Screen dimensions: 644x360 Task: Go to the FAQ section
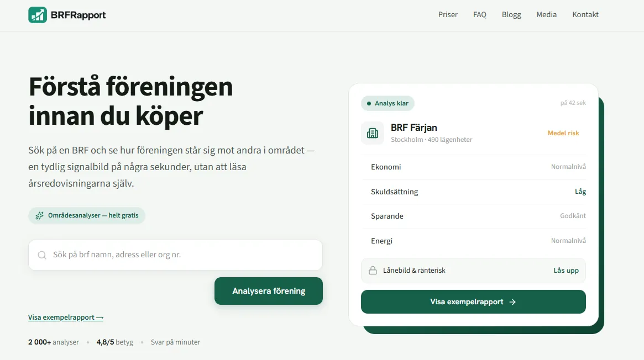pyautogui.click(x=480, y=15)
